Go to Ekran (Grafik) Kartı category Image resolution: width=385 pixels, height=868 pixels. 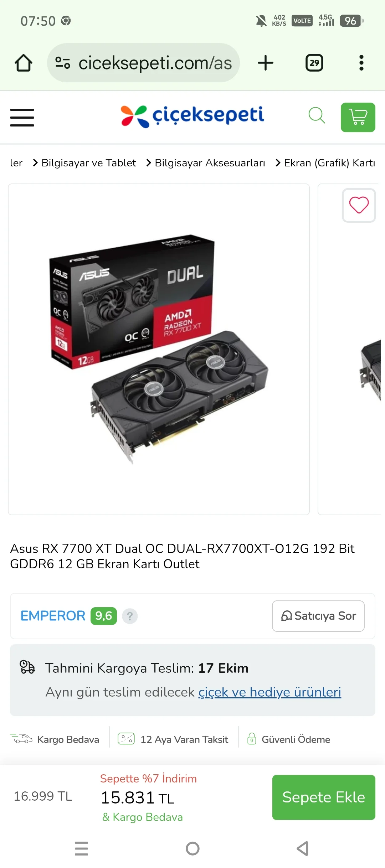(329, 163)
